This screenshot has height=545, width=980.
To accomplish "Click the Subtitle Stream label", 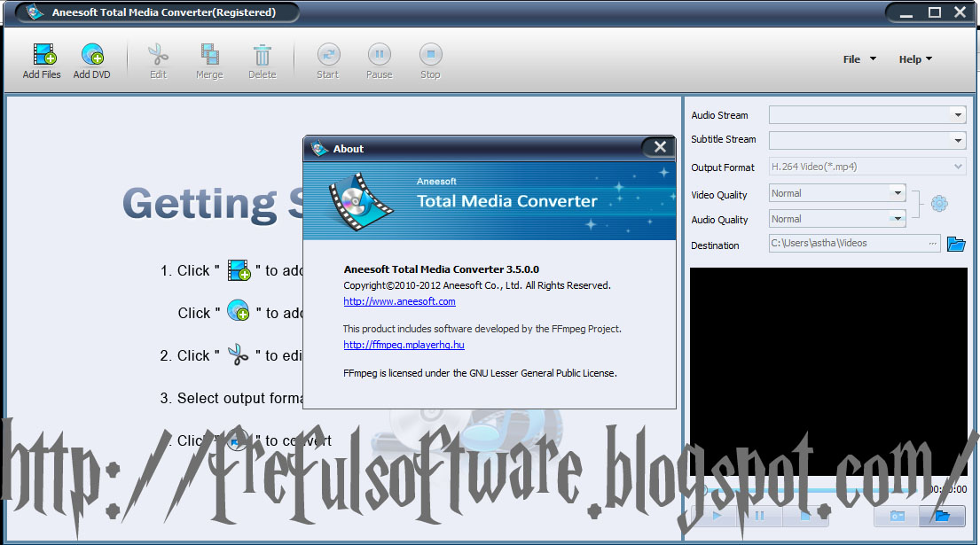I will pos(723,140).
